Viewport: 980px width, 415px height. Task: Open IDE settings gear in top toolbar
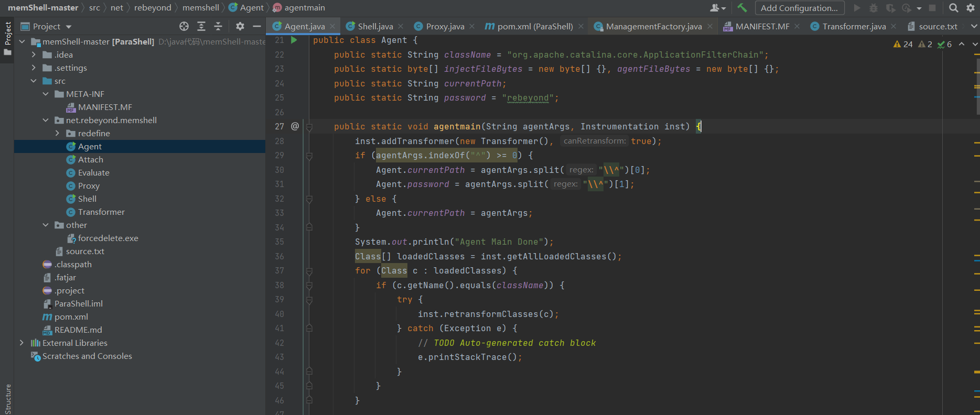click(971, 8)
